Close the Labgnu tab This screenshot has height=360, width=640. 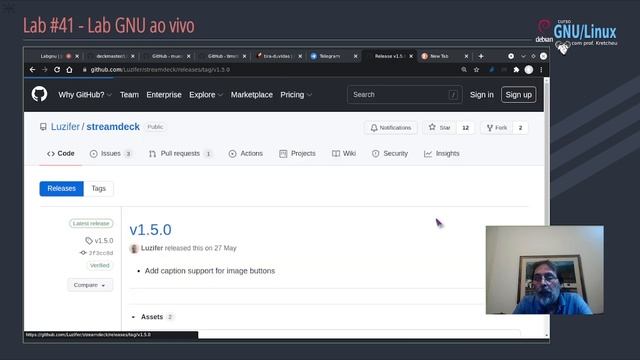77,56
